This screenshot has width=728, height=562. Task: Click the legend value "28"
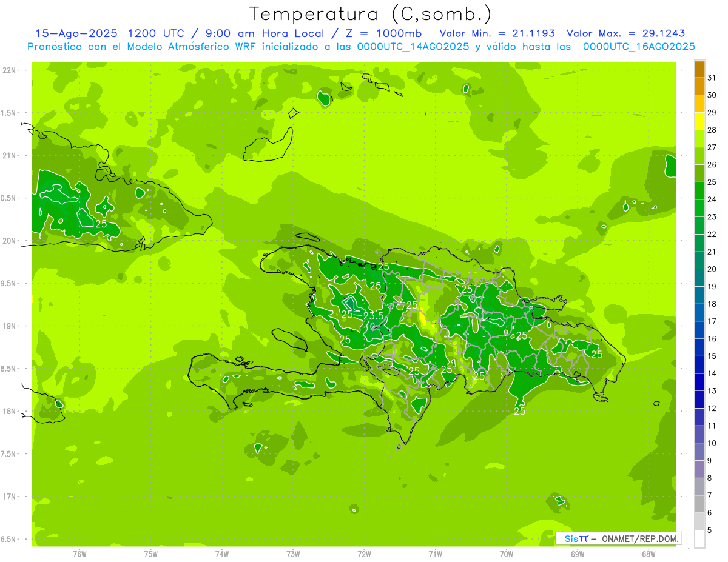712,130
